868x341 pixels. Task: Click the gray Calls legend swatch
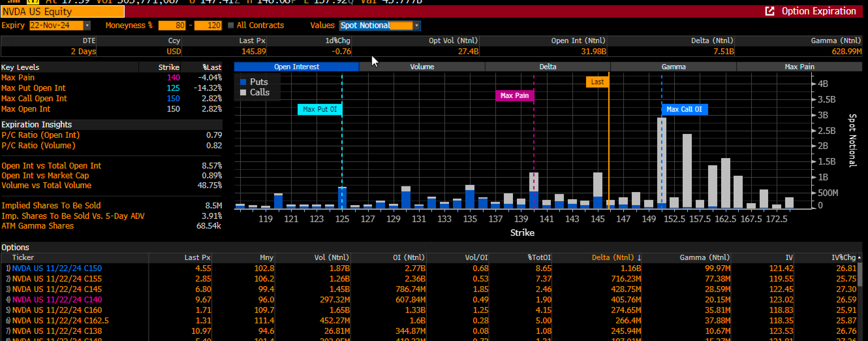pyautogui.click(x=243, y=92)
